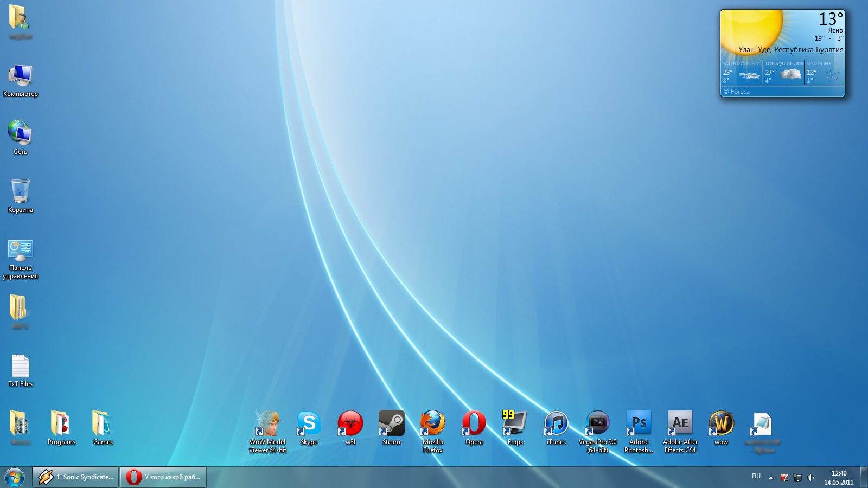Open the iTunes desktop shortcut

point(556,424)
